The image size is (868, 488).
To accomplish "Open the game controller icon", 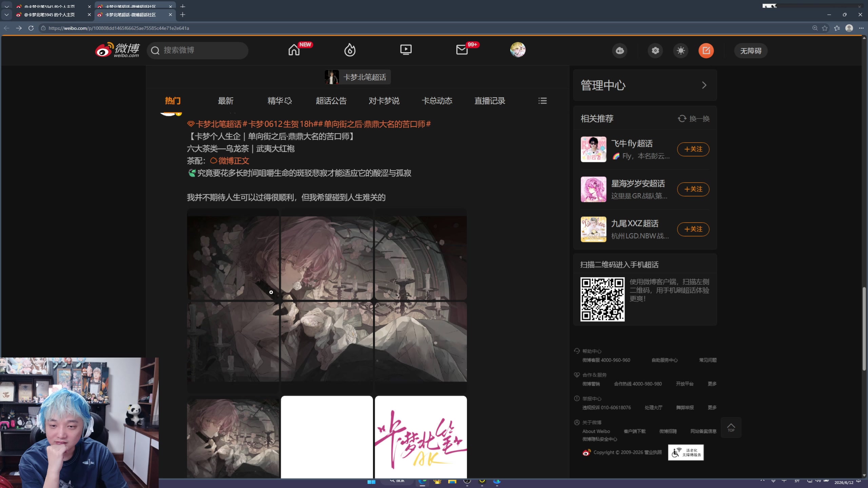I will coord(620,51).
